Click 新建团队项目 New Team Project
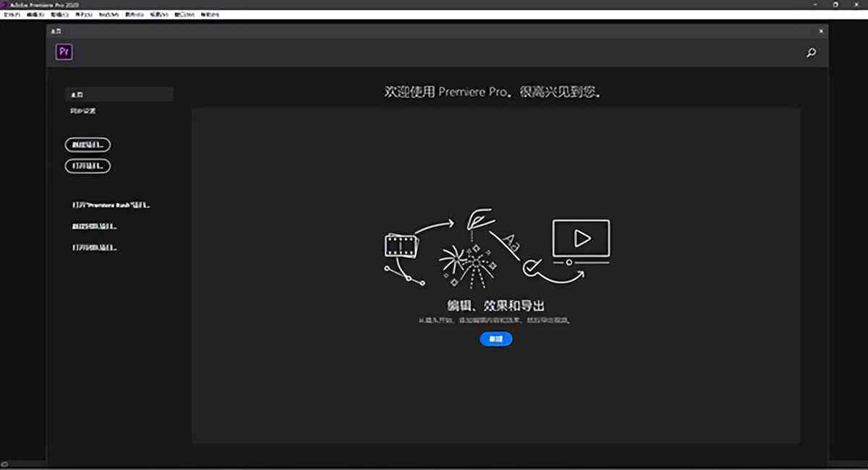Viewport: 868px width, 470px height. click(95, 226)
